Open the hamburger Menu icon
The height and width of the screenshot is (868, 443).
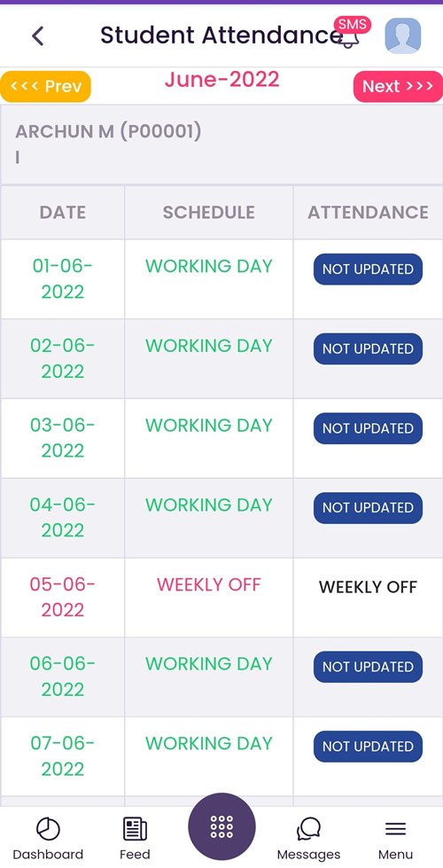395,829
